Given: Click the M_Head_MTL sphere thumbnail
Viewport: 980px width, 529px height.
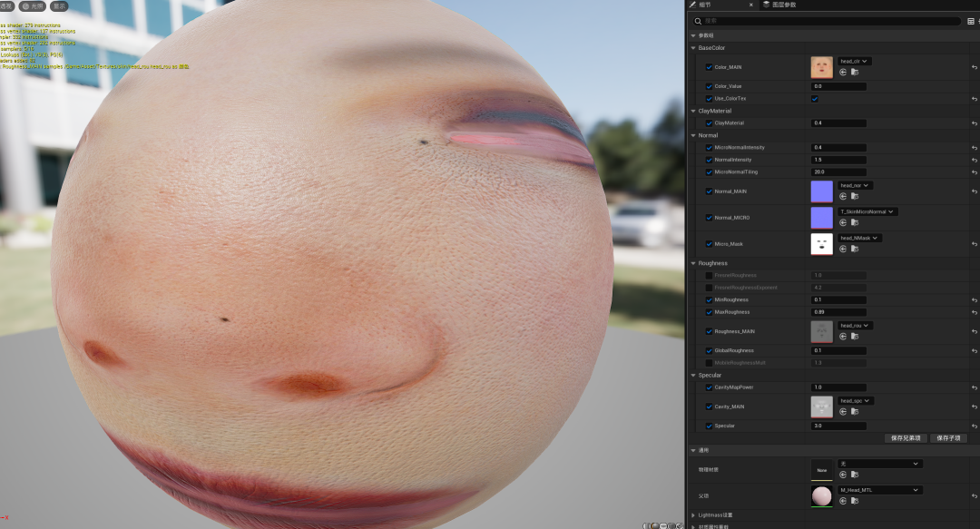Looking at the screenshot, I should coord(821,495).
